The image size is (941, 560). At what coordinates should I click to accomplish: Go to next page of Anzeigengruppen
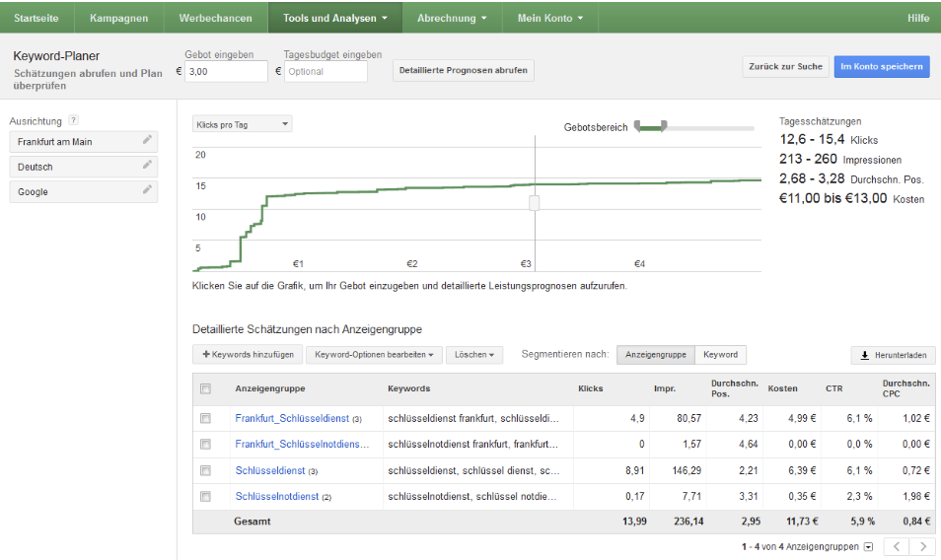(x=922, y=546)
